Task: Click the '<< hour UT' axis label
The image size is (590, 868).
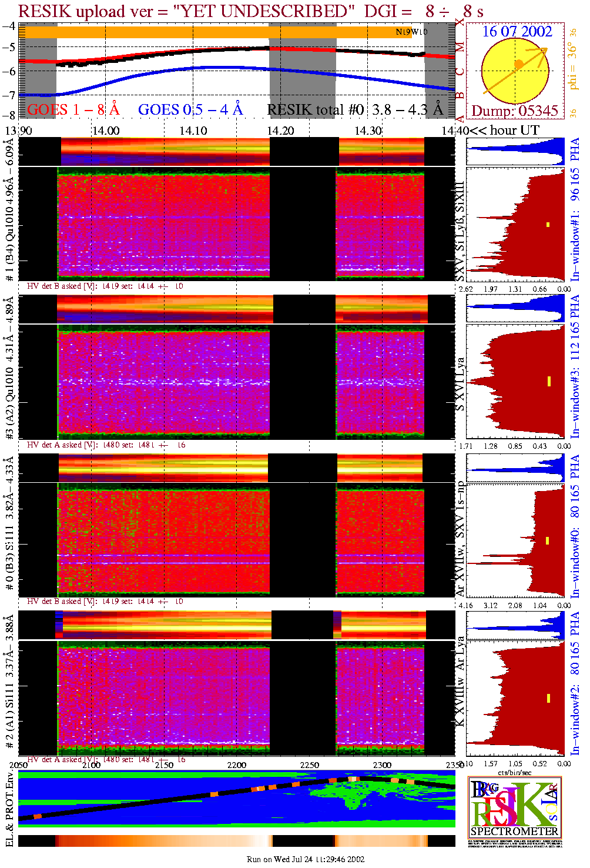Action: [504, 131]
